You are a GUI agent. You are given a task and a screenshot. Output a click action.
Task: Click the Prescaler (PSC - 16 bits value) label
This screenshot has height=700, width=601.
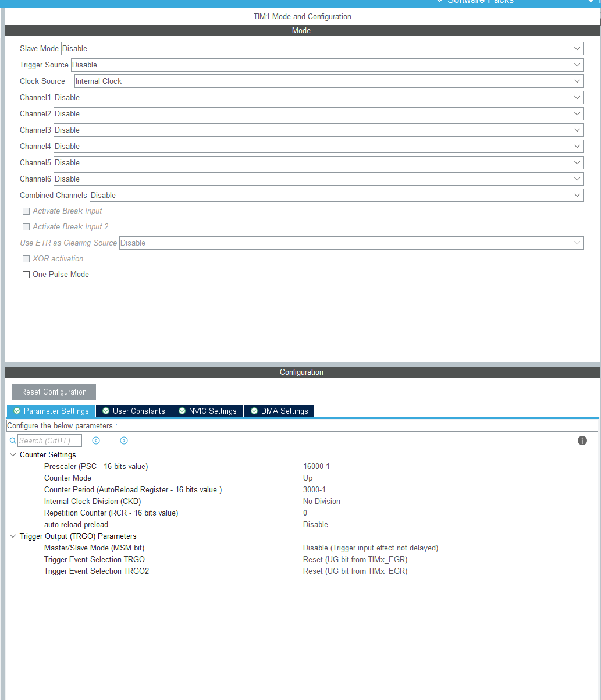[x=96, y=467]
